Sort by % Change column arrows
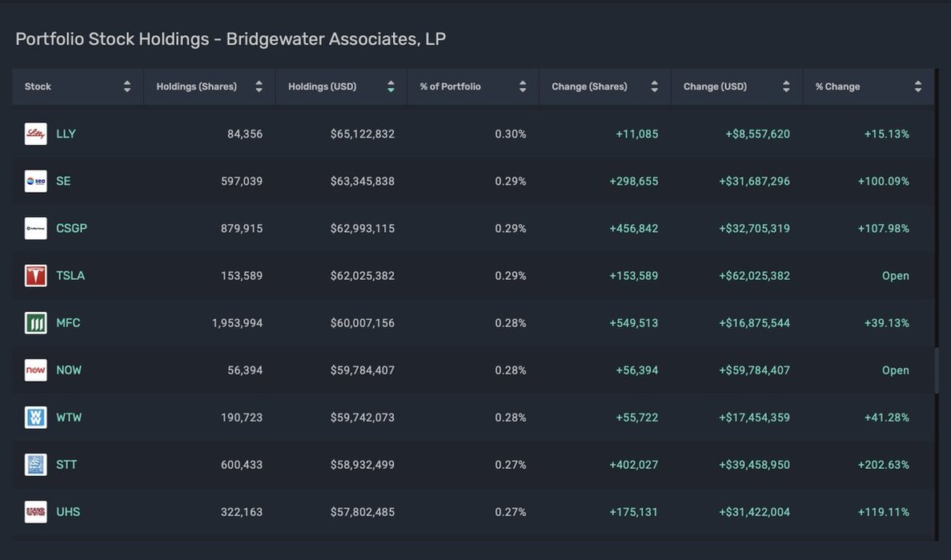 (x=917, y=86)
